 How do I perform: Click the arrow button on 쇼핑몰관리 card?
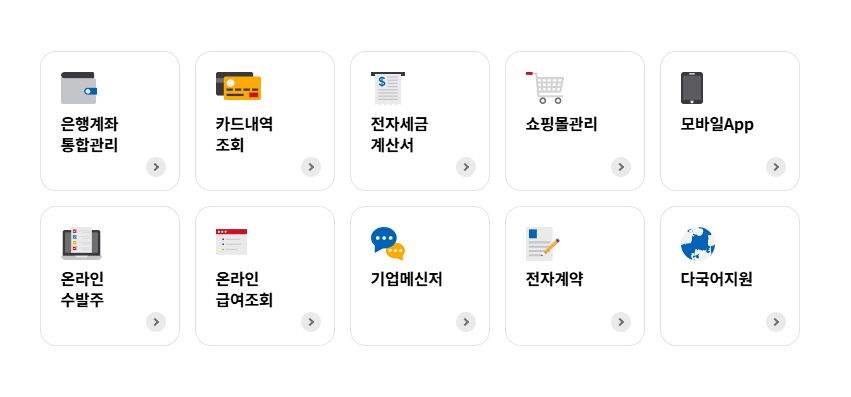pos(621,167)
